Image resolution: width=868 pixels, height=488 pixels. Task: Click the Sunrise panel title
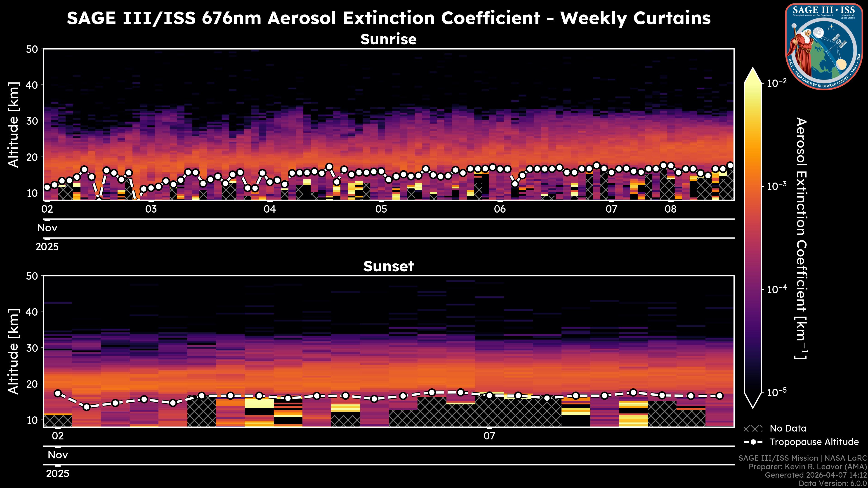click(389, 39)
